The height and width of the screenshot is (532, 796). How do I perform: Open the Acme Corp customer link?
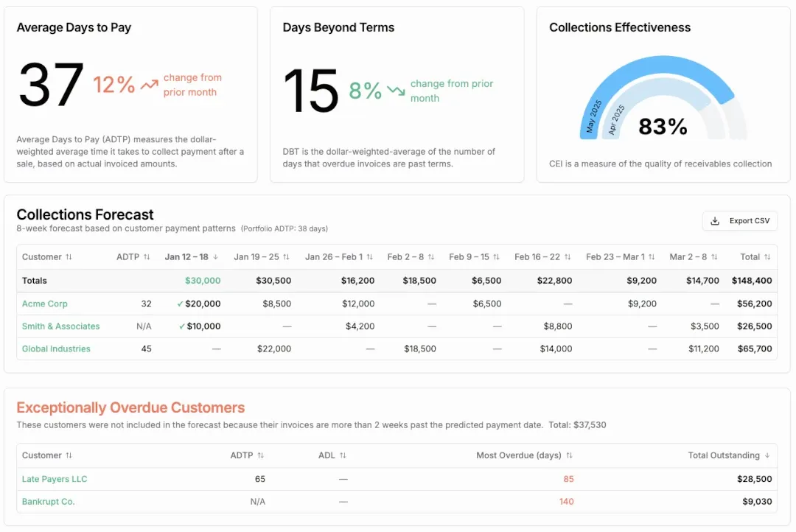[x=45, y=304]
